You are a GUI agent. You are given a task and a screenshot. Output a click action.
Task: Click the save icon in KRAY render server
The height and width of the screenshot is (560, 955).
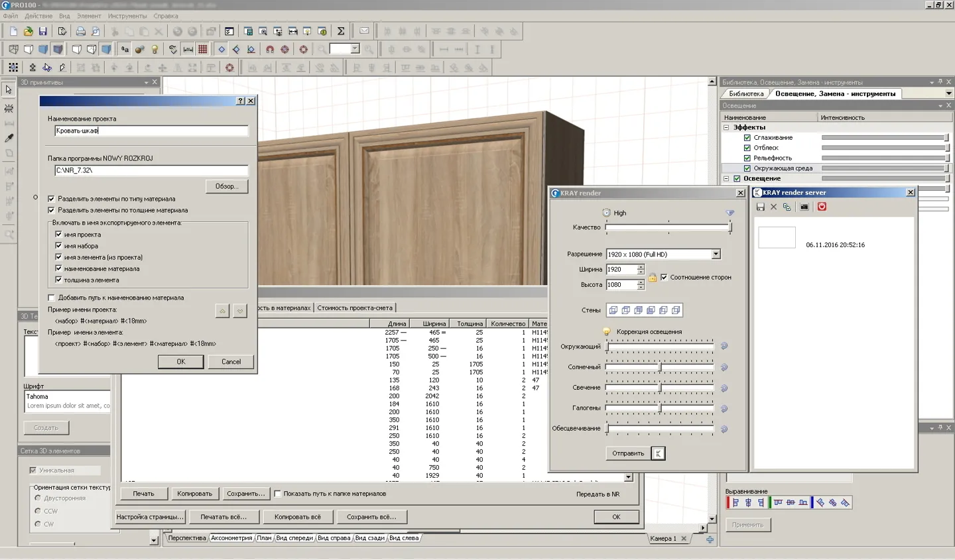click(761, 207)
